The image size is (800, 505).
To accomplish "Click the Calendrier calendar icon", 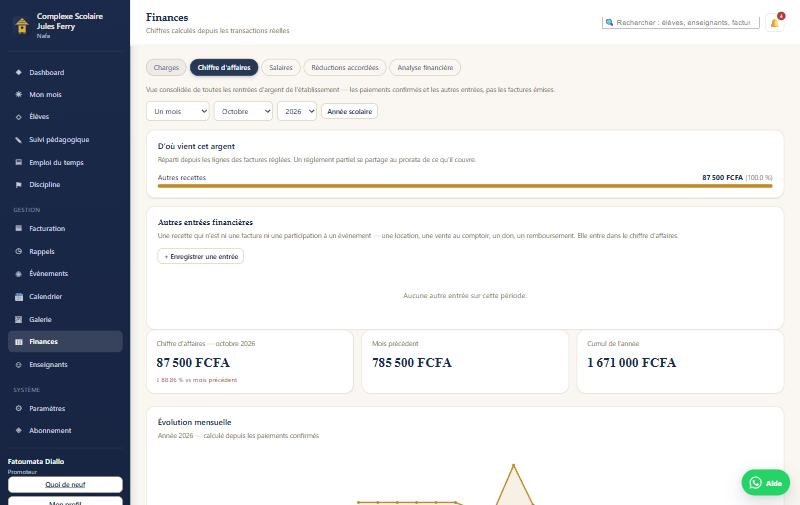I will coord(18,296).
